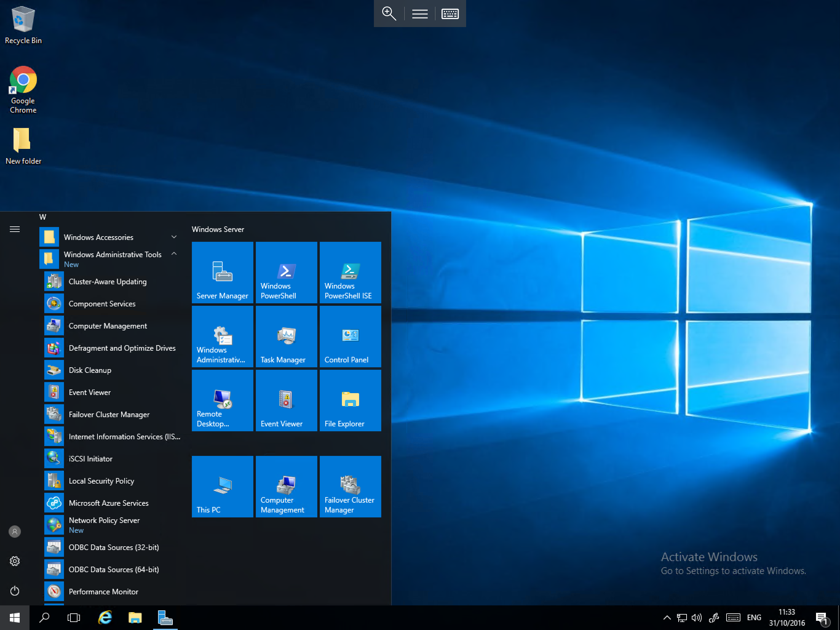Open the network status tray icon
Screen dimensions: 840x630
[x=682, y=618]
